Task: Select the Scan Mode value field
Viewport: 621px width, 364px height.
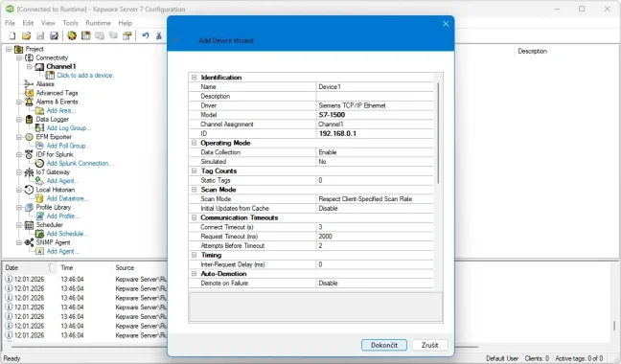Action: tap(375, 199)
